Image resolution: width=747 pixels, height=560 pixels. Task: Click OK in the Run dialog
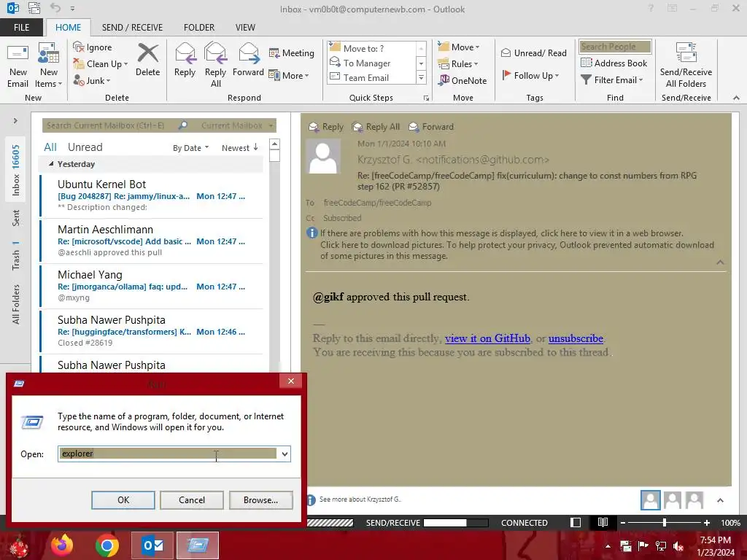(x=123, y=500)
